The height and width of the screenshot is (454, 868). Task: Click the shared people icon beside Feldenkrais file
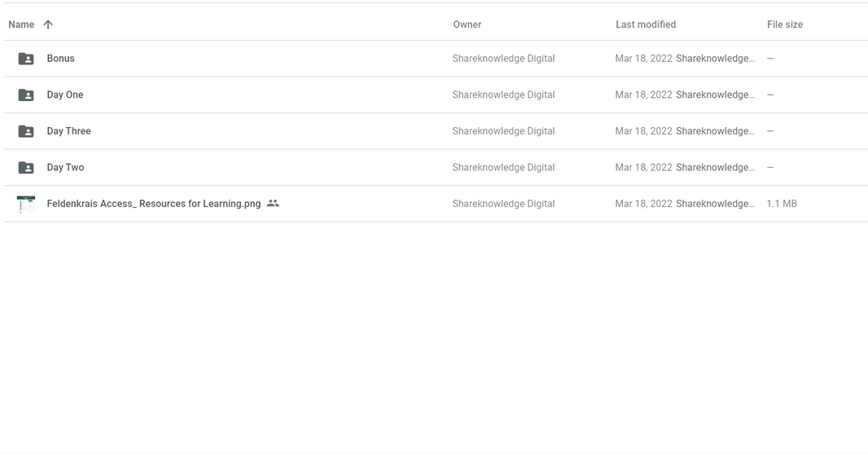coord(273,204)
